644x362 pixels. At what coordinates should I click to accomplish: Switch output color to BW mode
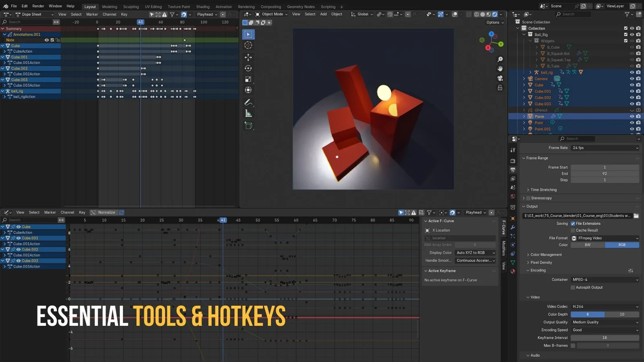pos(587,245)
